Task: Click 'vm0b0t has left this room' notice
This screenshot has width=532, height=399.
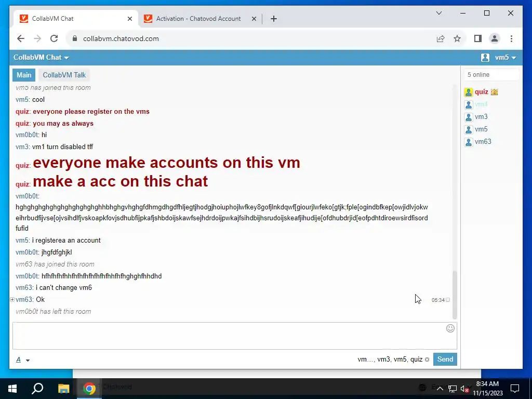Action: click(x=54, y=312)
